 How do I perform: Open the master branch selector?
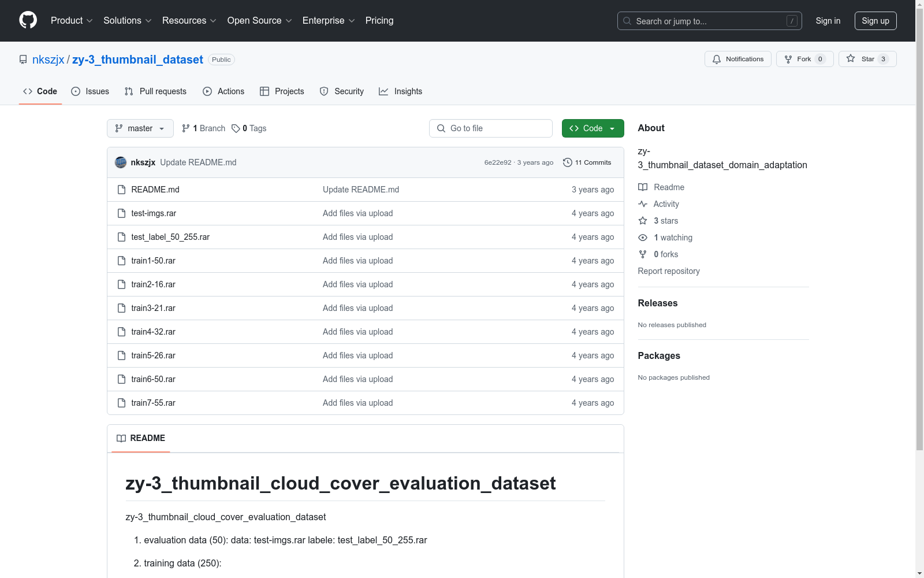[140, 128]
